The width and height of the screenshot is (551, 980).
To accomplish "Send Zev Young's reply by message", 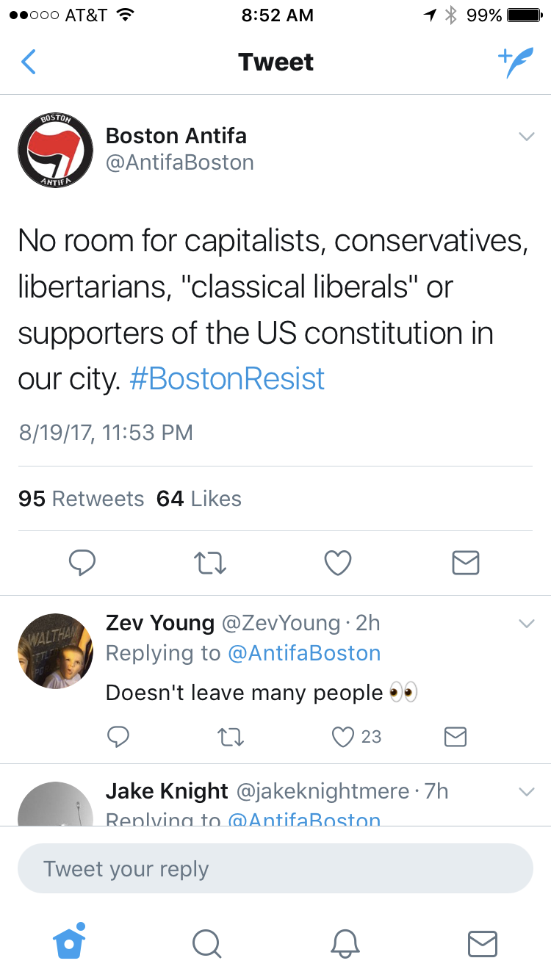I will [x=455, y=736].
